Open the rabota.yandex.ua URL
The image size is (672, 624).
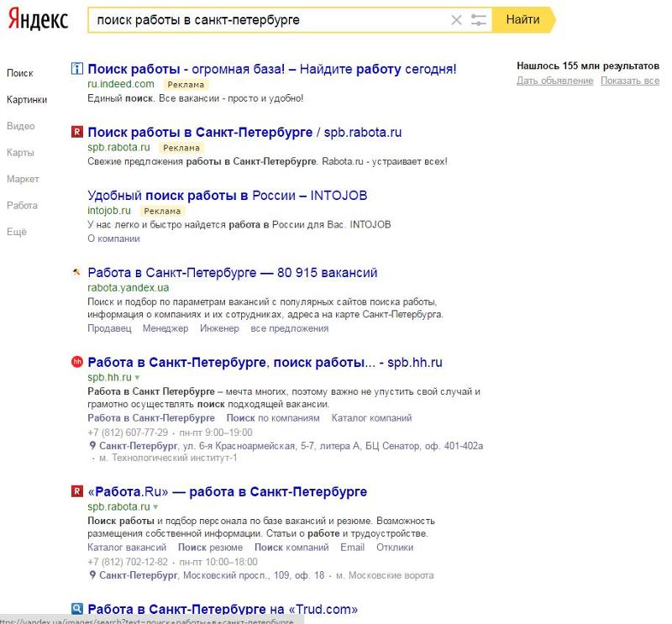[129, 287]
